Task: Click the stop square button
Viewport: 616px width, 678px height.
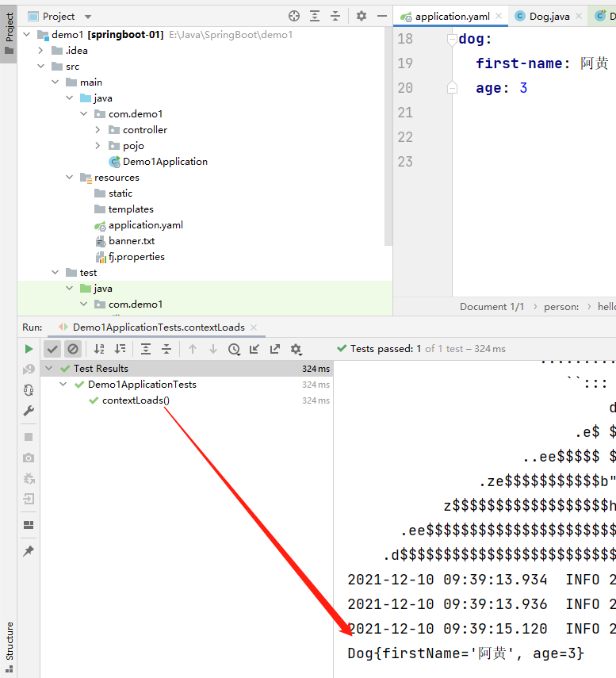Action: [29, 437]
